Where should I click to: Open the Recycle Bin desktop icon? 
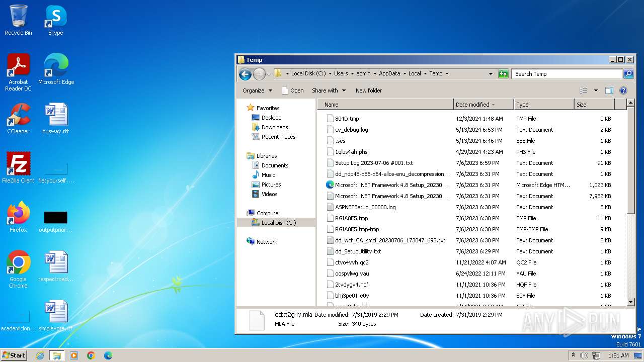pyautogui.click(x=18, y=20)
